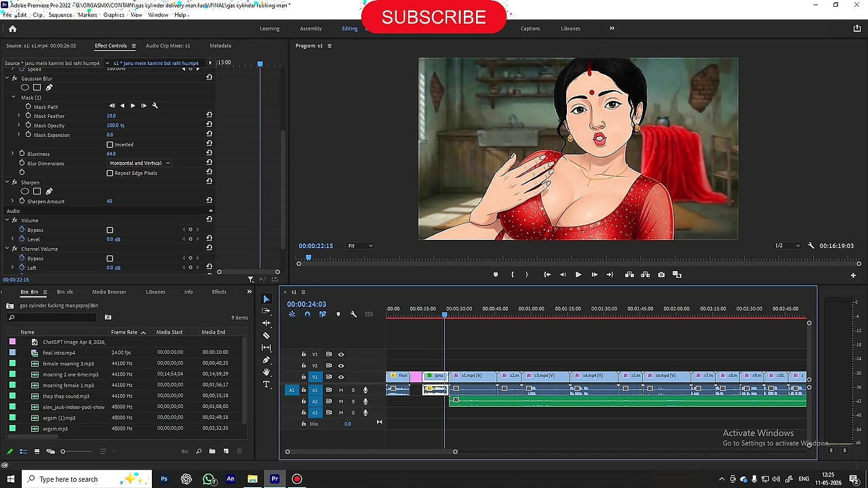The image size is (868, 488).
Task: Expand the Blurriness property
Action: pos(12,154)
